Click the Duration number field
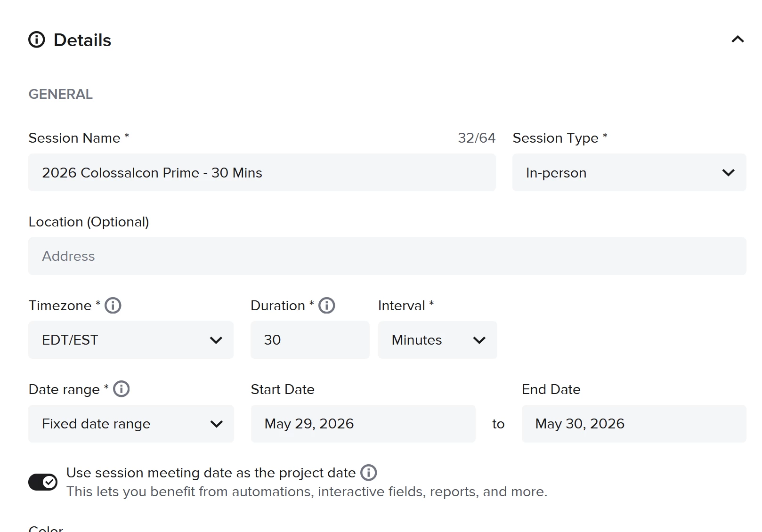The width and height of the screenshot is (762, 532). [x=310, y=340]
